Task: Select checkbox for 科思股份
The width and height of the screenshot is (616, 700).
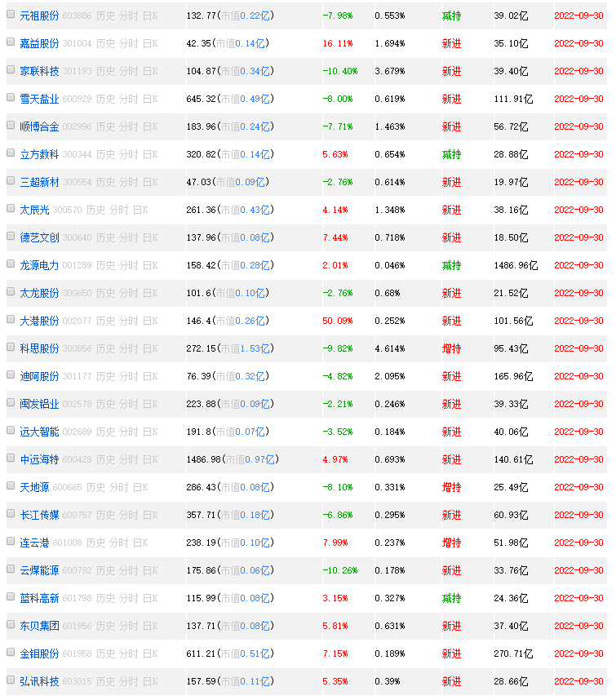Action: point(11,347)
